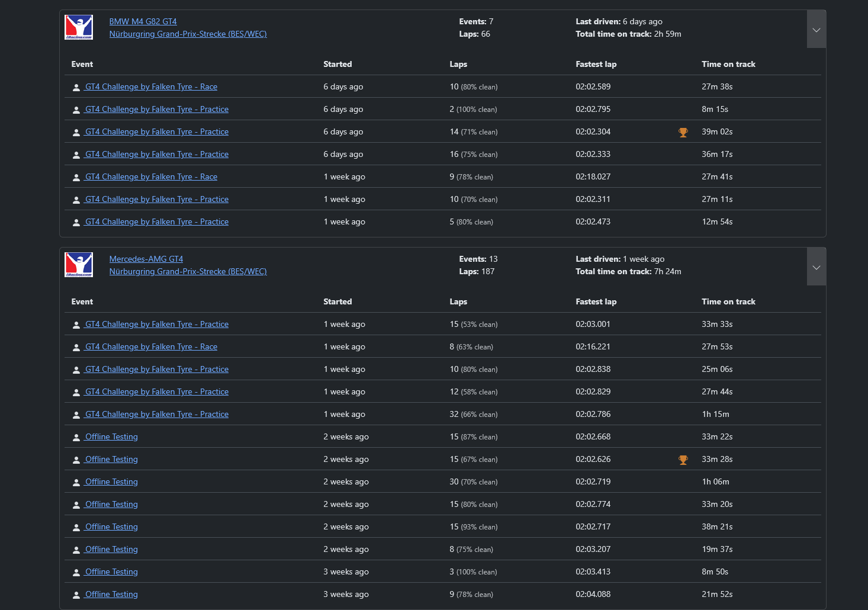The width and height of the screenshot is (868, 610).
Task: Click the driver icon in the 02:02.795 practice row
Action: pos(76,110)
